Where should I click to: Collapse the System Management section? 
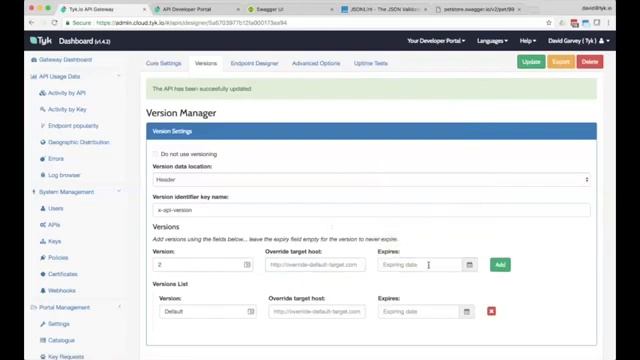(119, 191)
